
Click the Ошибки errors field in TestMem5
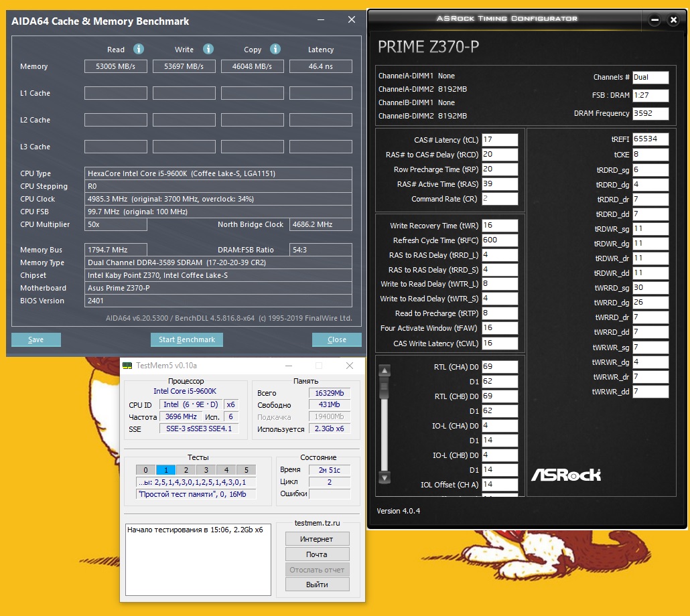(330, 493)
